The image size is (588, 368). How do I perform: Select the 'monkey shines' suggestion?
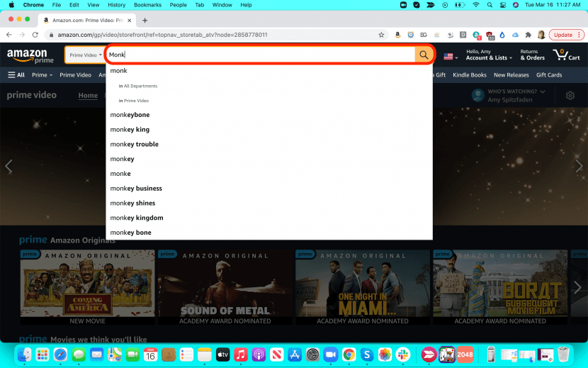coord(132,203)
